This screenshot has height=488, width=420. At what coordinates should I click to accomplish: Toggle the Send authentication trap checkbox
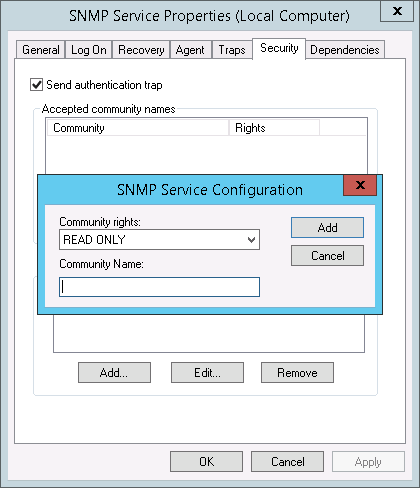coord(36,85)
